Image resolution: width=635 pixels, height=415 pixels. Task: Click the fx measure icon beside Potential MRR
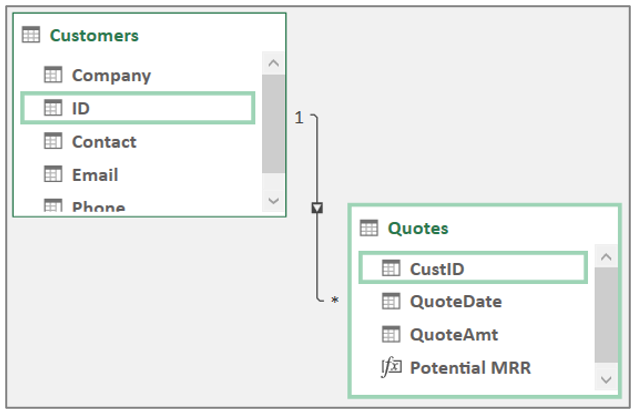pos(391,367)
